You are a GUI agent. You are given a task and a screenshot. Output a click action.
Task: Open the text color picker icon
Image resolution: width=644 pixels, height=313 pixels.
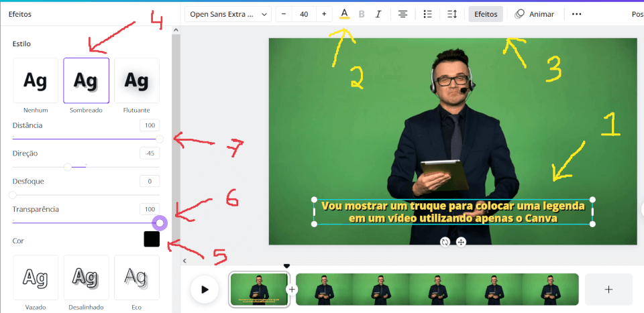click(345, 14)
